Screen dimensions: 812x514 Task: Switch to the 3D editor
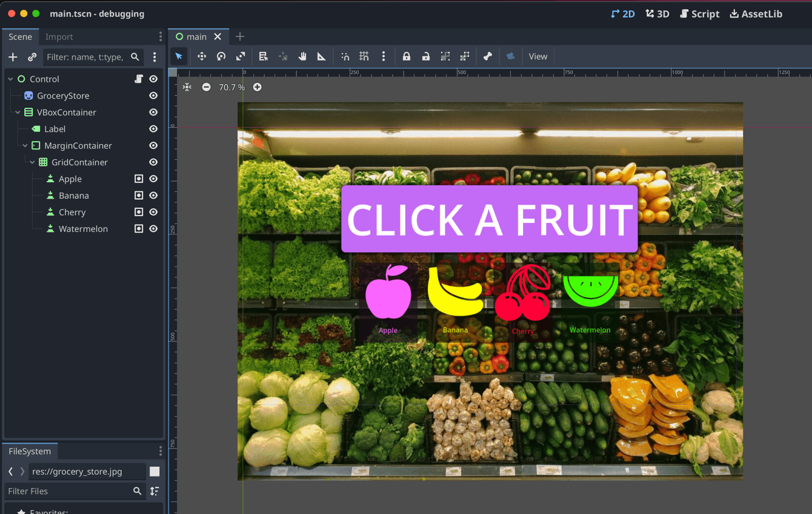pyautogui.click(x=657, y=13)
